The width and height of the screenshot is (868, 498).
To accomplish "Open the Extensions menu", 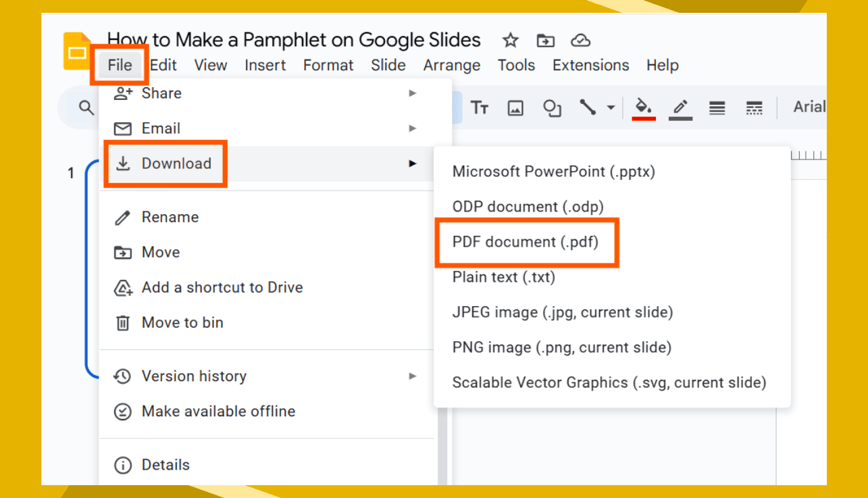I will point(590,65).
